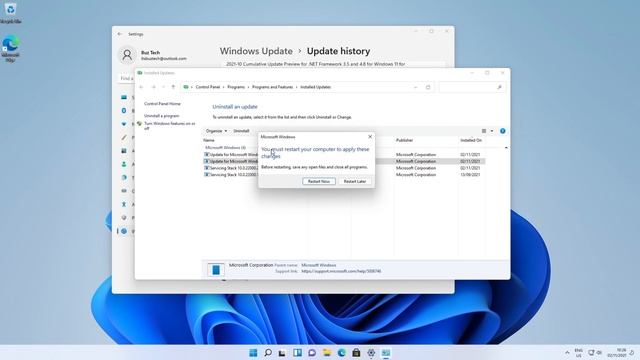Screen dimensions: 640x360
Task: Open recent locations dropdown arrow
Action: click(x=164, y=87)
